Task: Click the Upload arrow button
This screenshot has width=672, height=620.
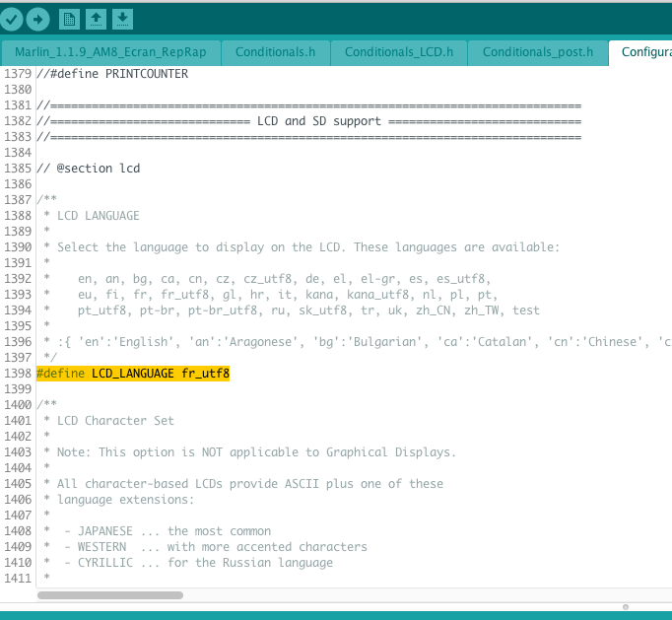Action: tap(37, 20)
